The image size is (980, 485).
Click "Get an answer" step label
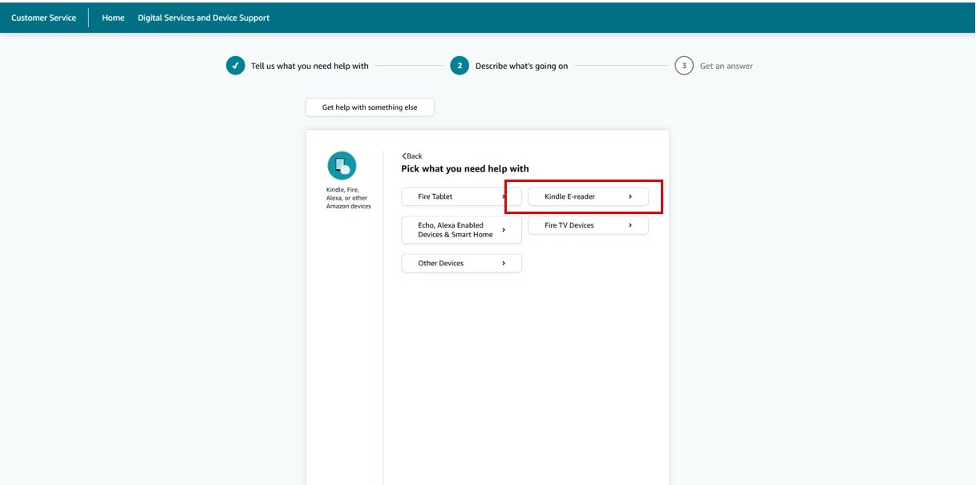727,66
